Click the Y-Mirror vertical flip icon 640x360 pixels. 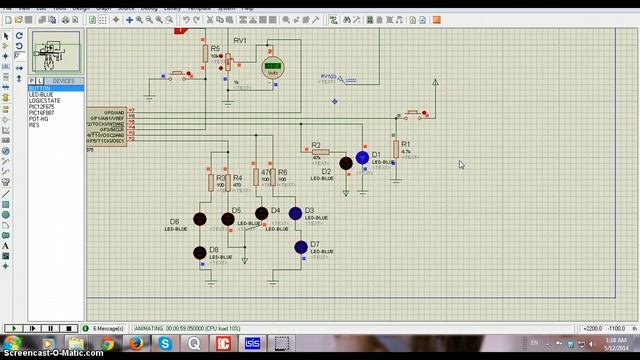[19, 78]
